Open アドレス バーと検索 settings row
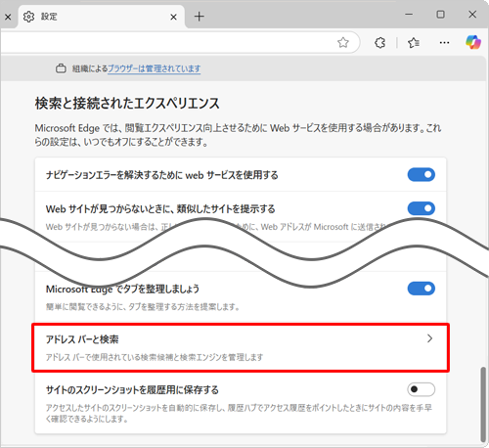489x448 pixels. (241, 347)
